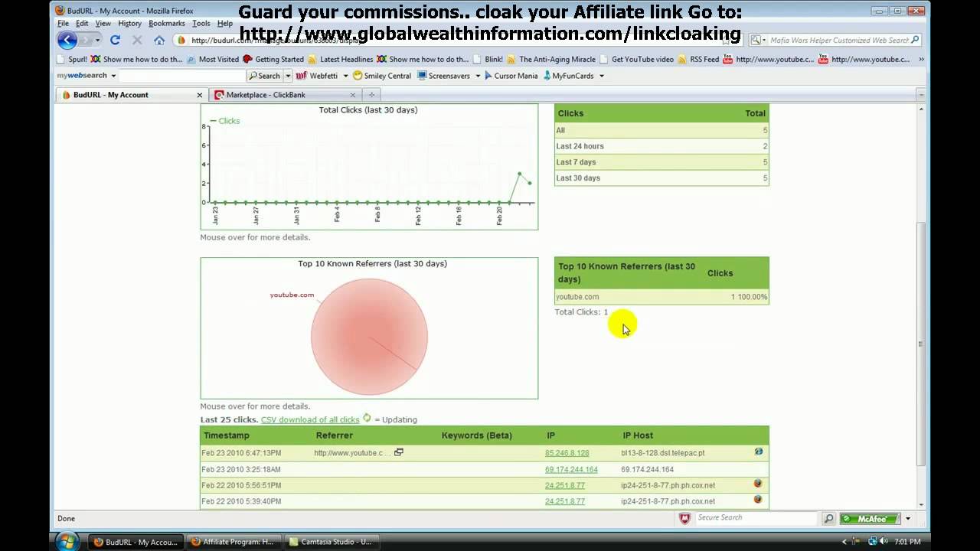Click the Internet Explorer icon in telepac.pt row

pos(758,452)
